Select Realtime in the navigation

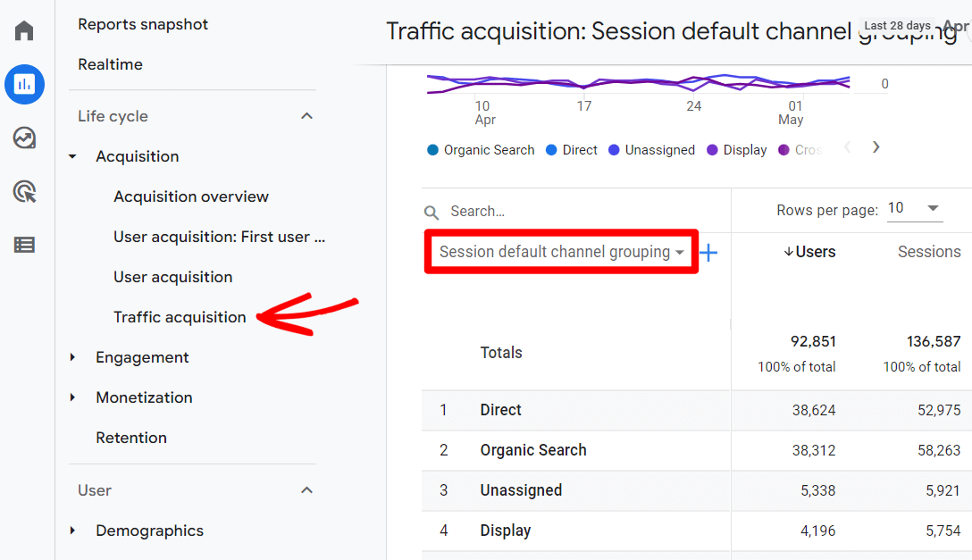tap(110, 64)
